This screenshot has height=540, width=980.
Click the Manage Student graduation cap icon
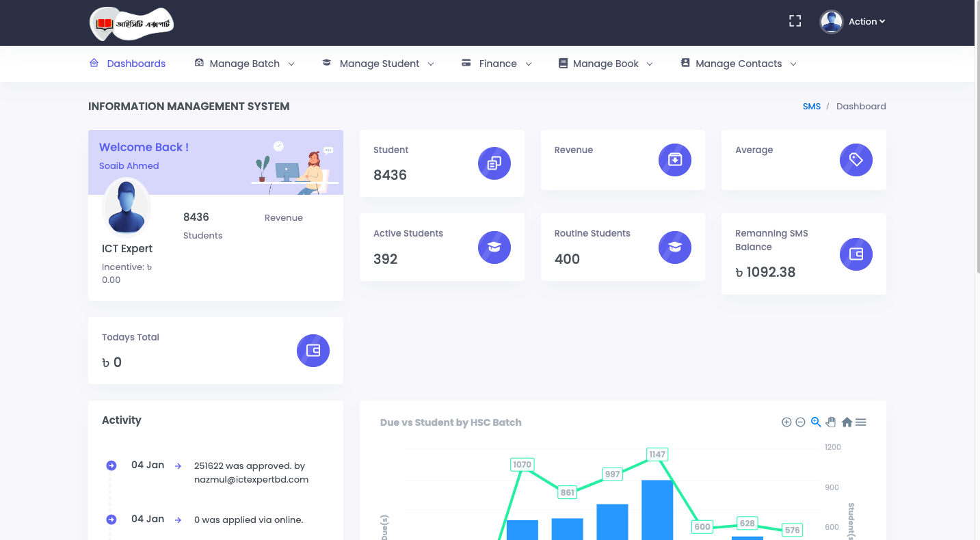(327, 63)
